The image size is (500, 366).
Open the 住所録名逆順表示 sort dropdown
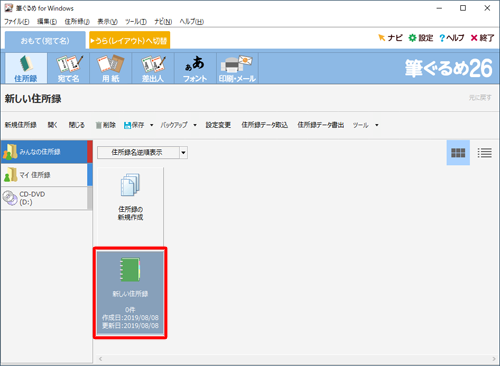pyautogui.click(x=142, y=153)
